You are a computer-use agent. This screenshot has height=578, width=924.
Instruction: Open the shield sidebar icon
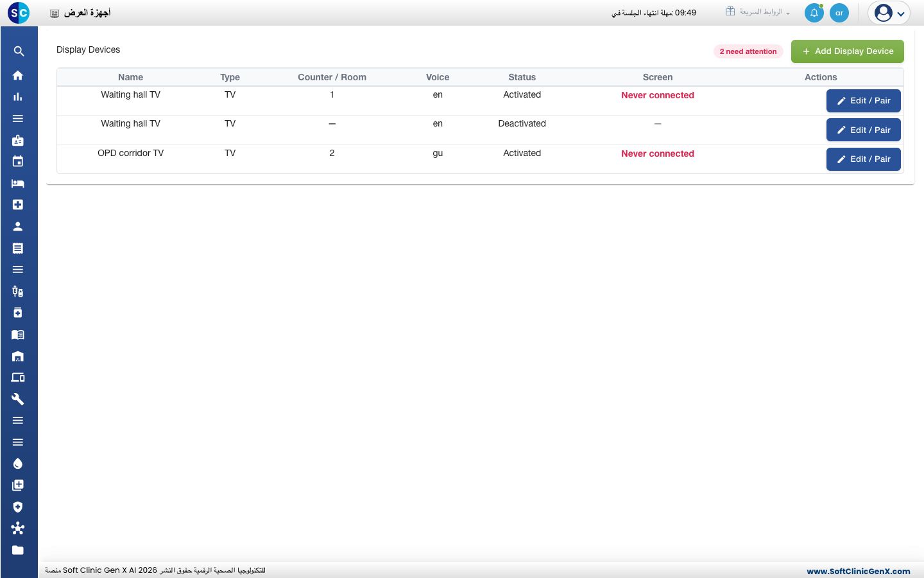[x=18, y=507]
